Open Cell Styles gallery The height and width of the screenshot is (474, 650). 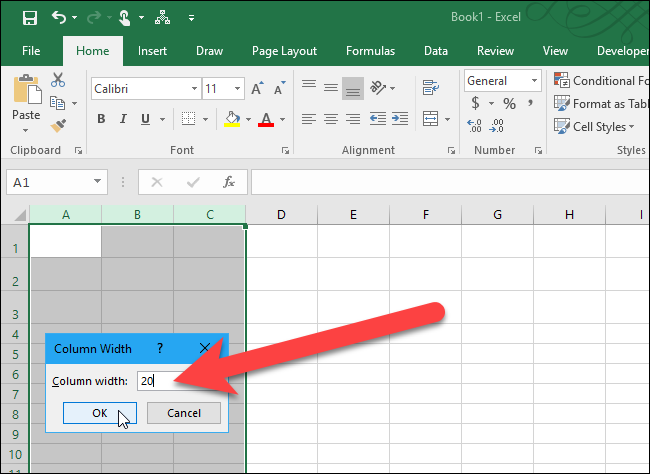(594, 126)
